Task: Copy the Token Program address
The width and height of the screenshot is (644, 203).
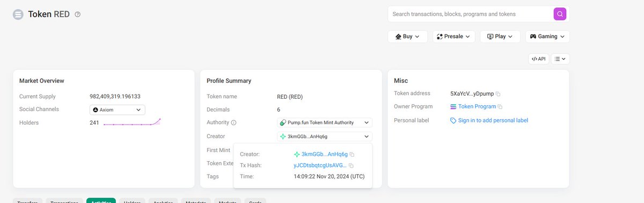Action: tap(500, 107)
